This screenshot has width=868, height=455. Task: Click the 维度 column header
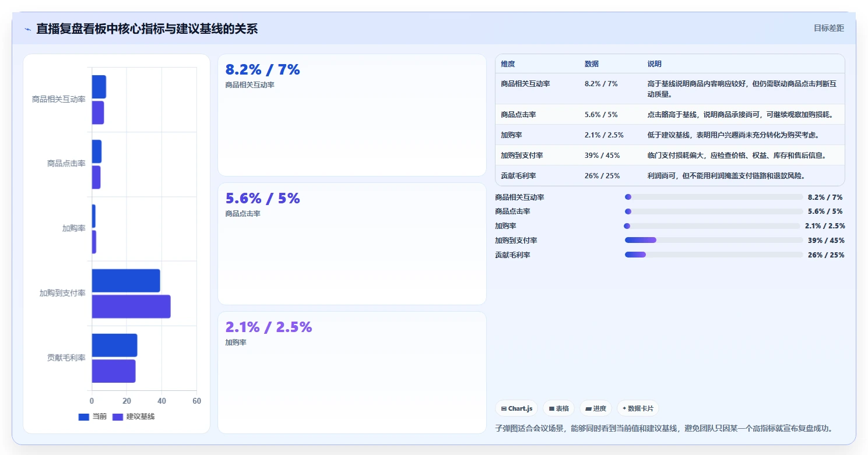tap(508, 64)
